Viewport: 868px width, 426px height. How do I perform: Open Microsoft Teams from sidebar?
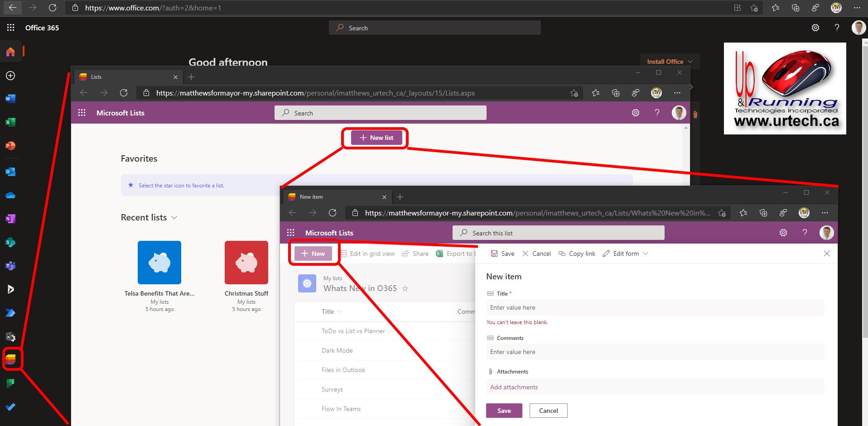10,266
